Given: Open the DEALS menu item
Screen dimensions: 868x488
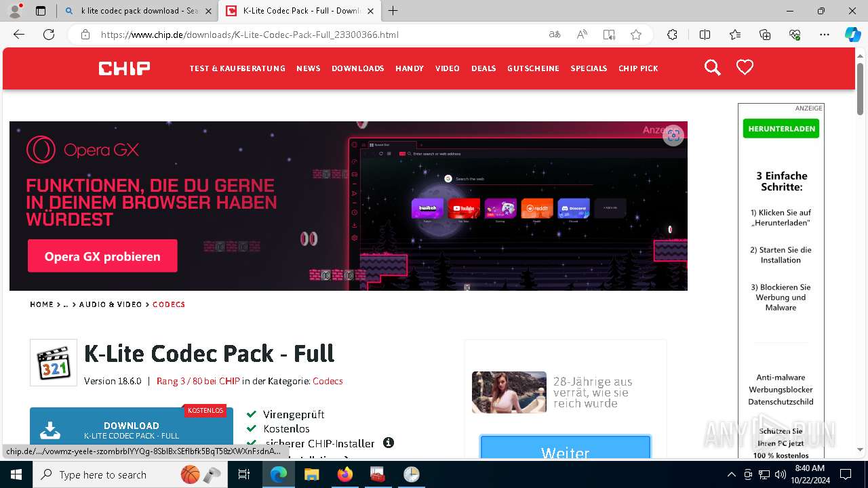Looking at the screenshot, I should [x=484, y=68].
